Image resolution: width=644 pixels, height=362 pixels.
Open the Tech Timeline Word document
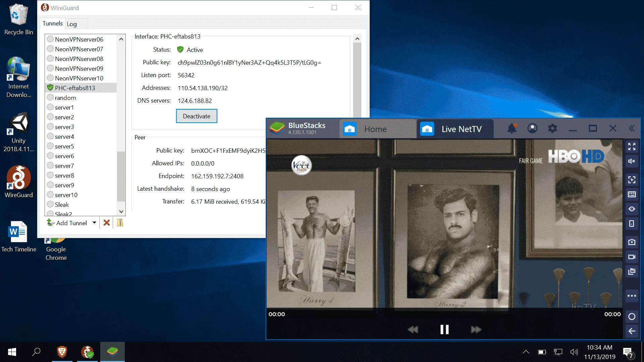tap(18, 236)
